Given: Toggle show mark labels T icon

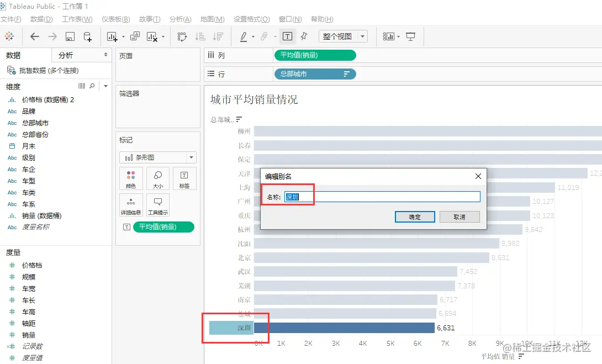Looking at the screenshot, I should pyautogui.click(x=287, y=36).
